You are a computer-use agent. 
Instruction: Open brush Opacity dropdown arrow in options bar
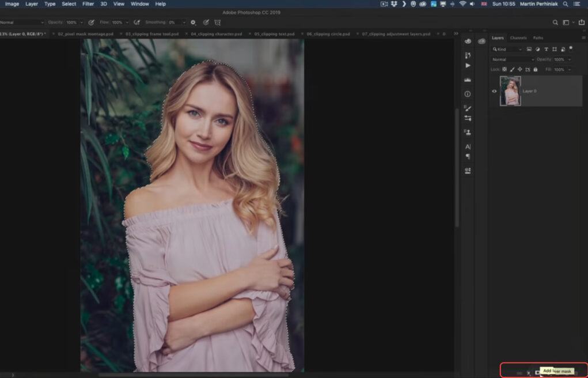(x=81, y=22)
